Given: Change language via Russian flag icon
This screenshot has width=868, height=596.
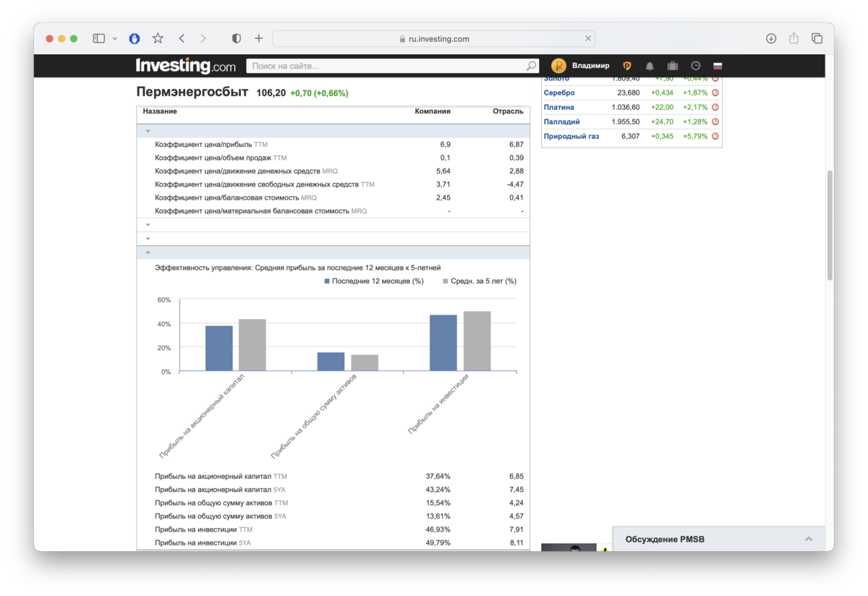Looking at the screenshot, I should point(718,66).
